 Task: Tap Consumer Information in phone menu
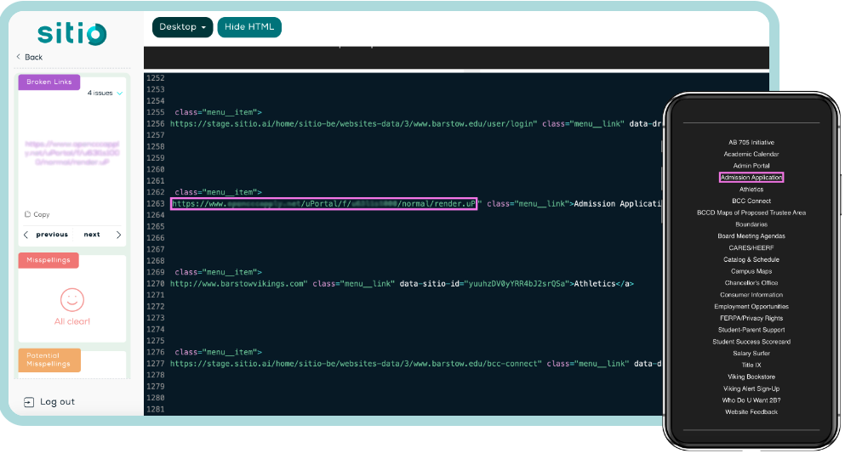(x=751, y=295)
